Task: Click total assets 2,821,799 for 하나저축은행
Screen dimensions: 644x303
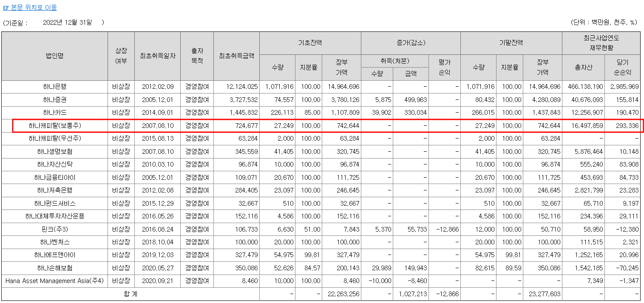Action: 589,190
